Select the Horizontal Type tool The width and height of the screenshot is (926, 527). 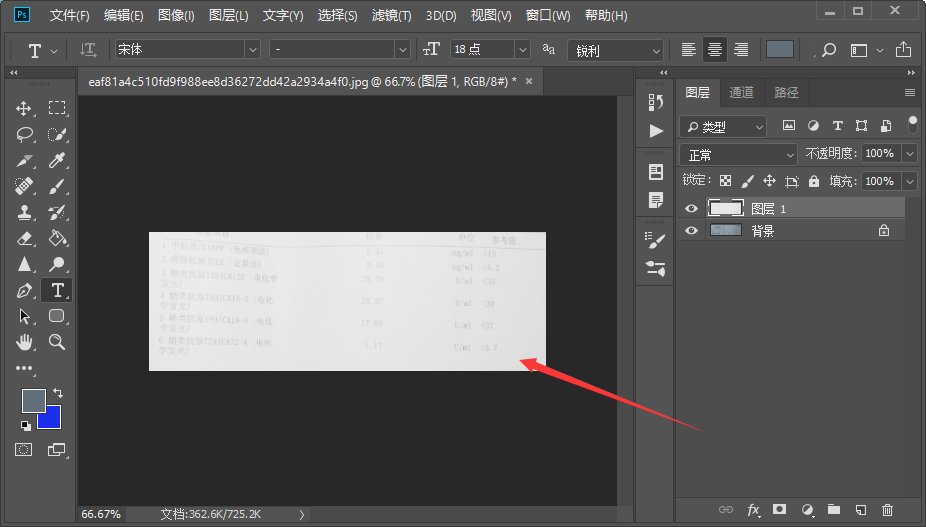coord(57,290)
